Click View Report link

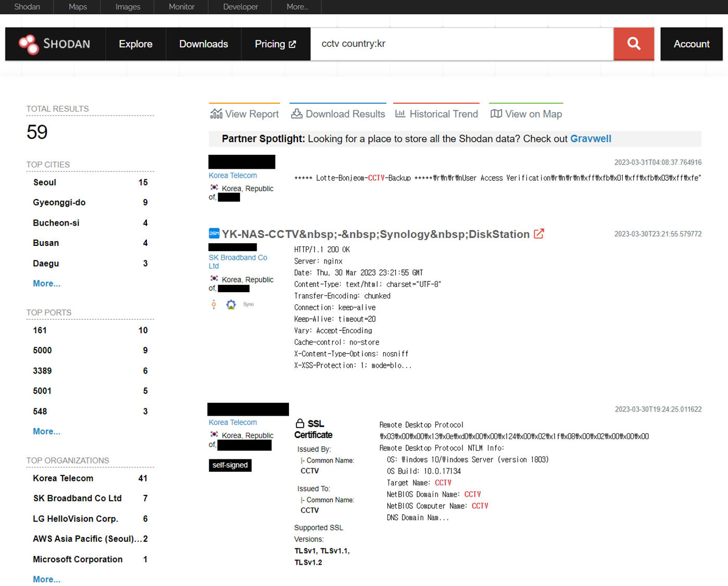(244, 114)
